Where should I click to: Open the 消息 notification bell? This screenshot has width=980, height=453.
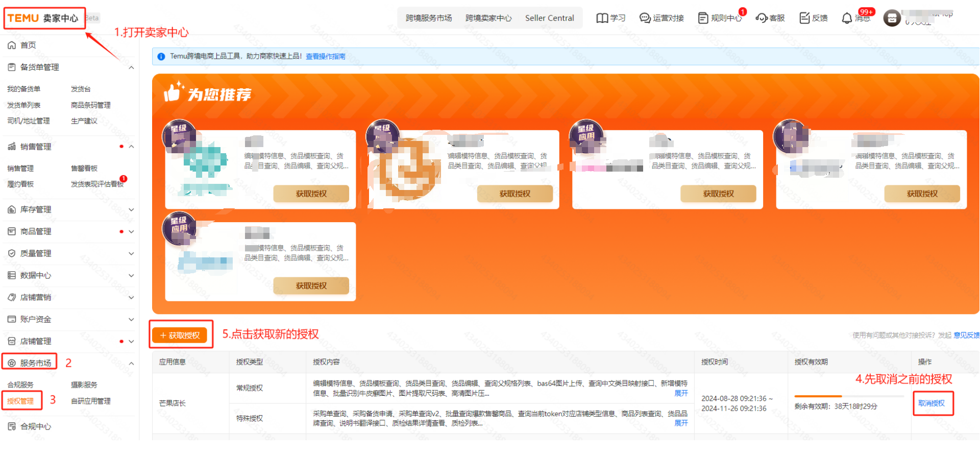847,18
